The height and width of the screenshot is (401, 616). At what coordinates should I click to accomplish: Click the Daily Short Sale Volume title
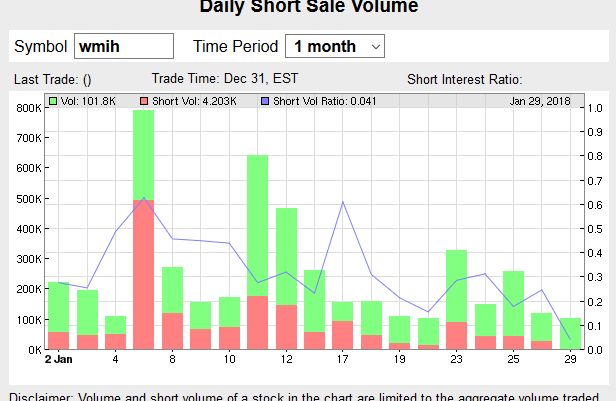308,7
